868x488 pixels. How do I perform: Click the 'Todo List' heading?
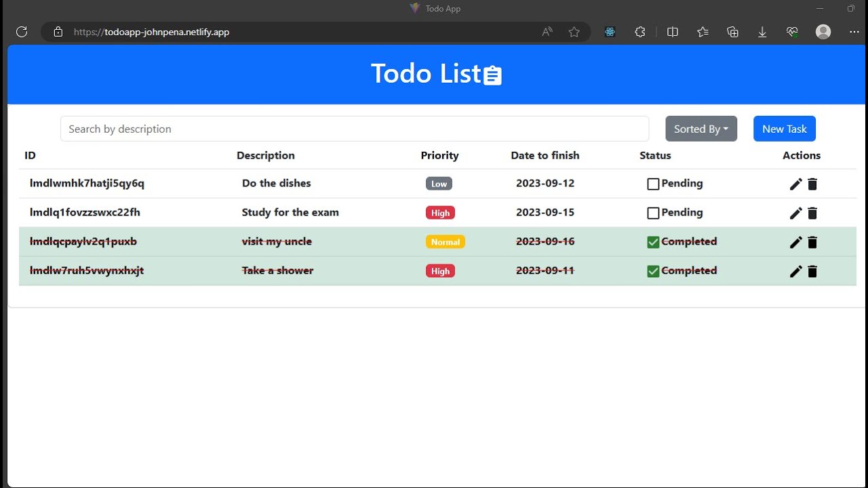pyautogui.click(x=436, y=74)
